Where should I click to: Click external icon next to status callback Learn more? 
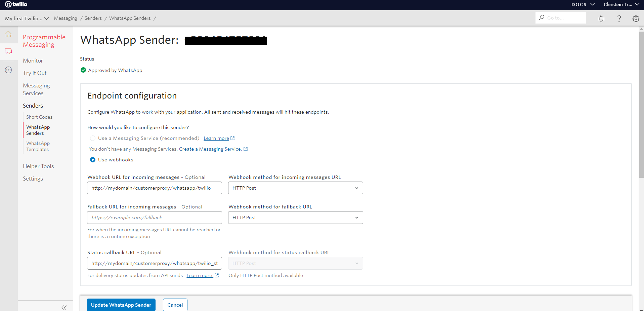coord(217,275)
